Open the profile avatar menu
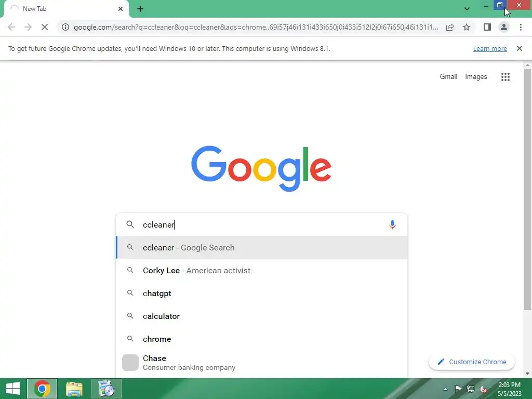Screen dimensions: 532x399 point(504,27)
